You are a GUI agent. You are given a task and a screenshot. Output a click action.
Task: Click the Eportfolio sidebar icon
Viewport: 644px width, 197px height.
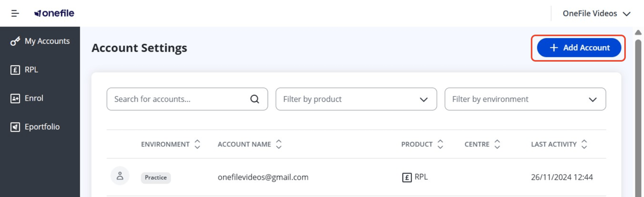click(x=15, y=127)
